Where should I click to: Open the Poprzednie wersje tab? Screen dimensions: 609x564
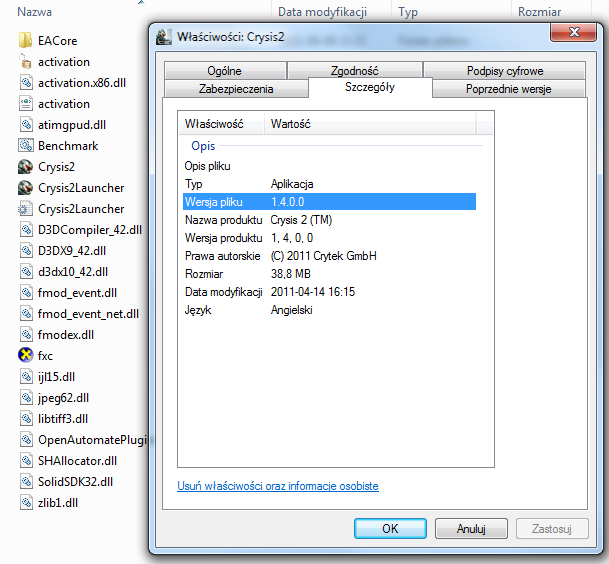(509, 89)
